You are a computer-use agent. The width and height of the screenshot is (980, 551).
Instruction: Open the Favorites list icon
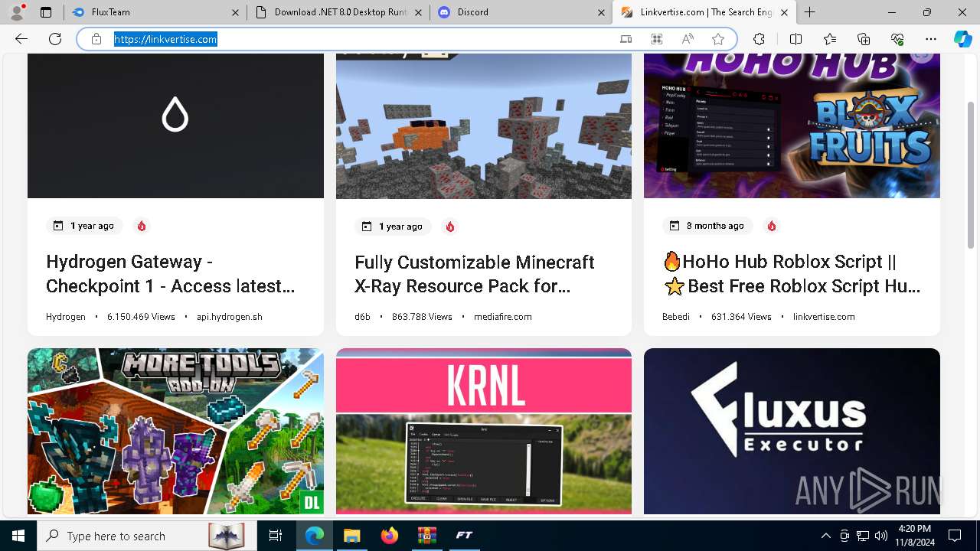click(x=830, y=39)
